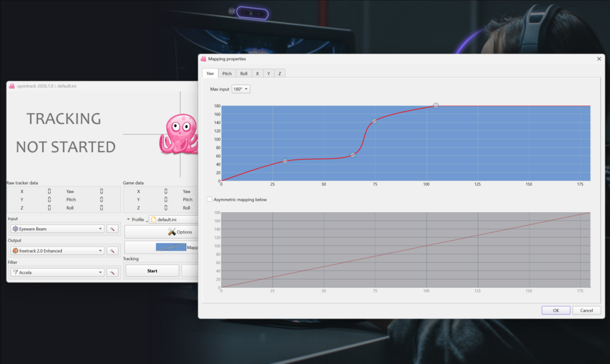Confirm mapping with OK button
Viewport: 610px width, 364px height.
point(556,310)
